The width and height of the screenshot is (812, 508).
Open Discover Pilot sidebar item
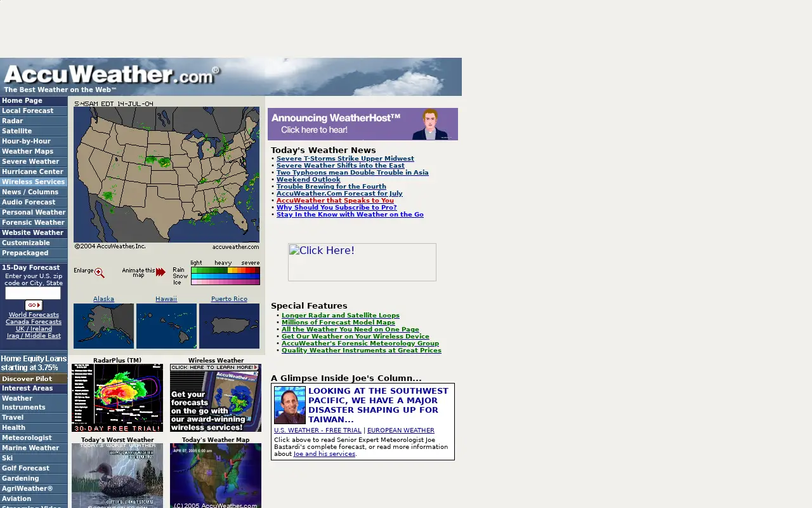point(34,378)
